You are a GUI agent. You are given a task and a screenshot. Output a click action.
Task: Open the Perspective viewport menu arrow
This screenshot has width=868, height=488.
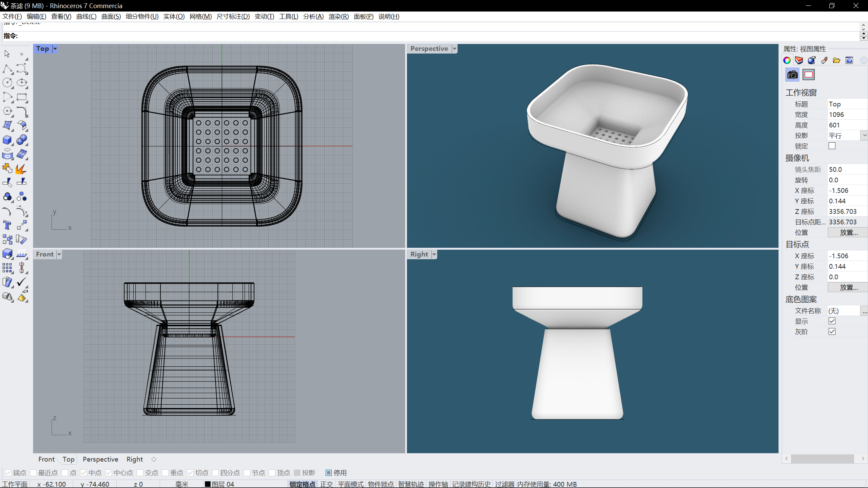[455, 49]
